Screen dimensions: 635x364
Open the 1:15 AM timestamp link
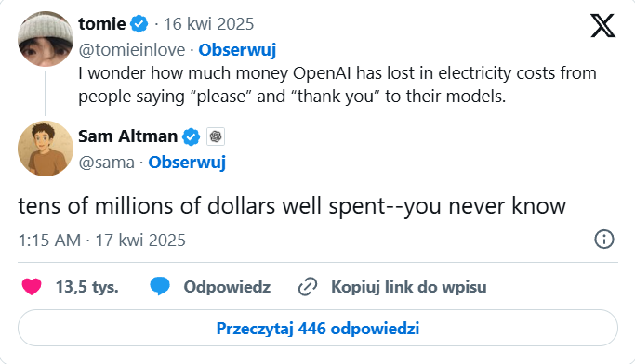coord(102,240)
